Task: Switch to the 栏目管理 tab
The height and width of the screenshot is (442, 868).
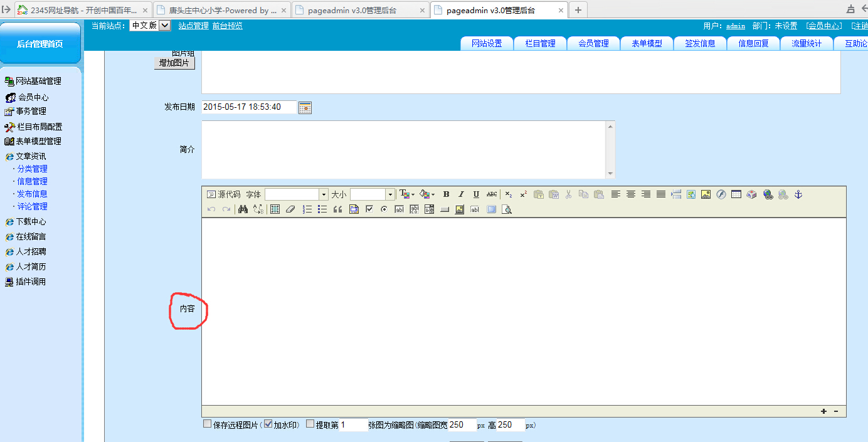Action: pyautogui.click(x=540, y=43)
